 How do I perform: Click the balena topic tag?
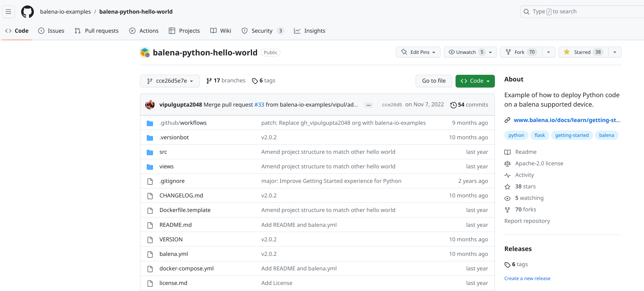607,135
